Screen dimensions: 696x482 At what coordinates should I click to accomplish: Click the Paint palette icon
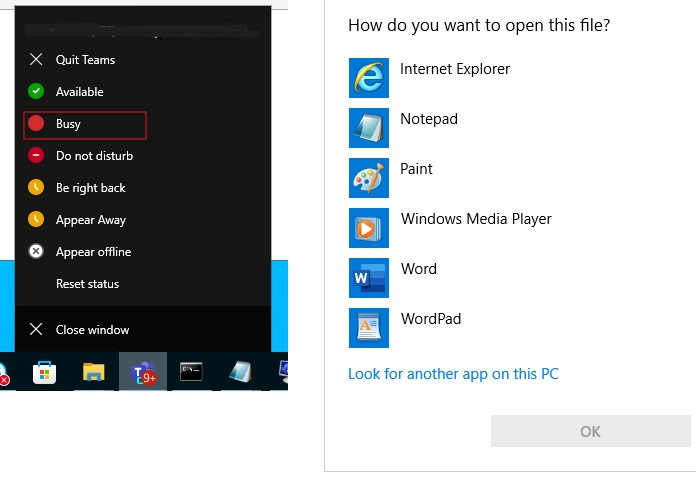[x=369, y=178]
